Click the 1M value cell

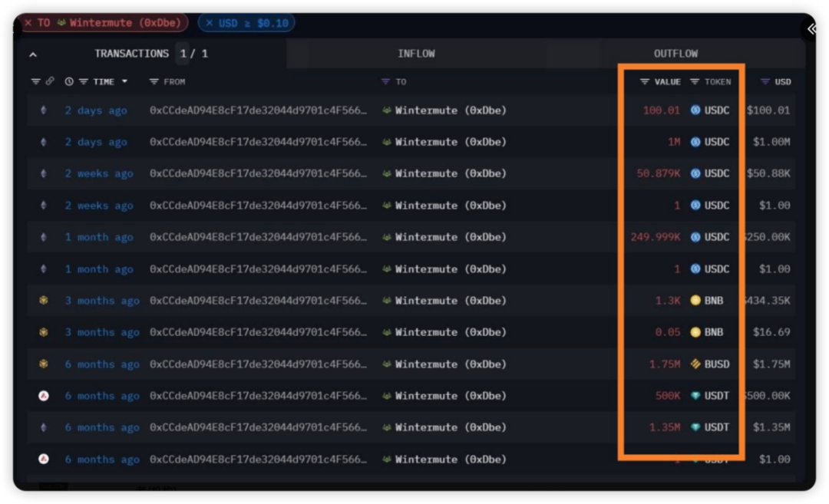(x=674, y=142)
